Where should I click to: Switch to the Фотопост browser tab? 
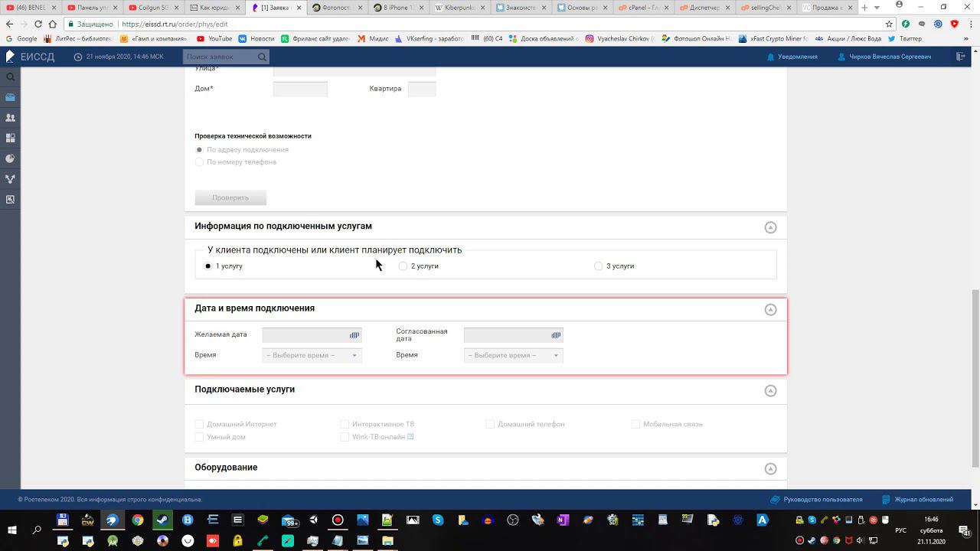[x=338, y=8]
